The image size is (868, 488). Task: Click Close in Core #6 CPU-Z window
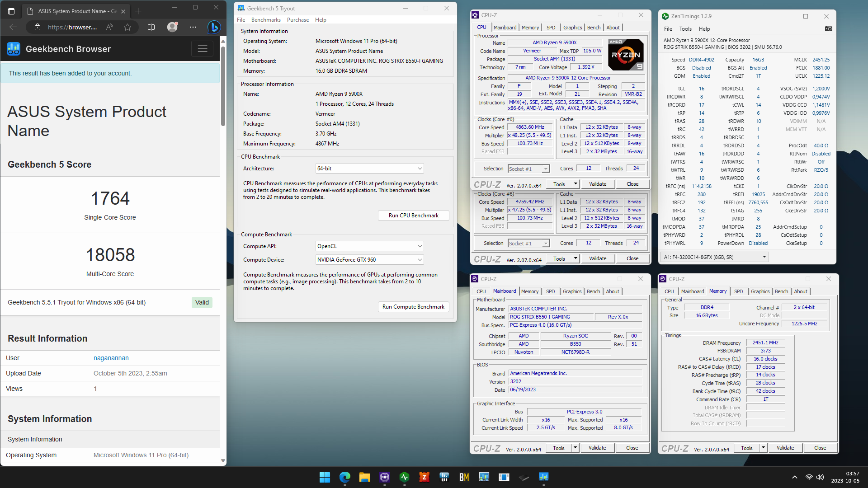tap(632, 258)
